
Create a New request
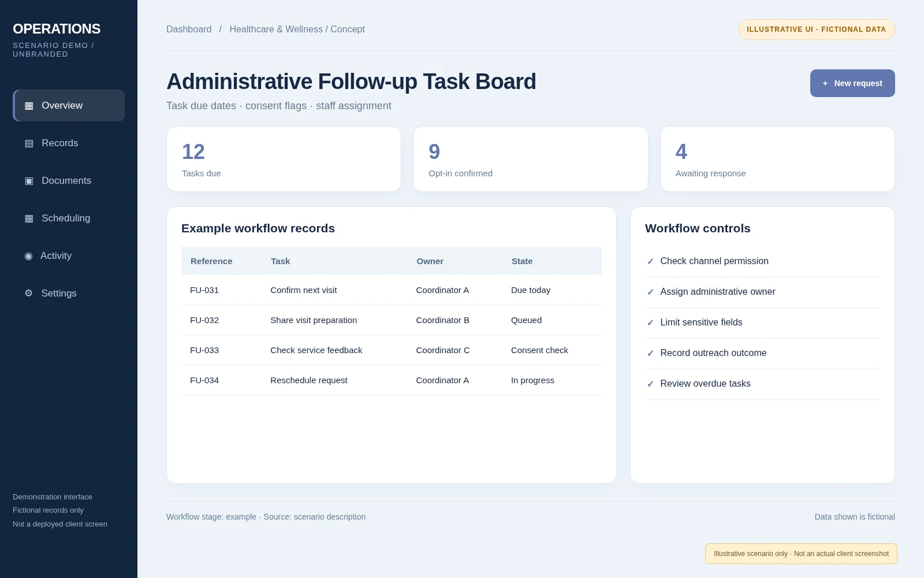tap(852, 83)
